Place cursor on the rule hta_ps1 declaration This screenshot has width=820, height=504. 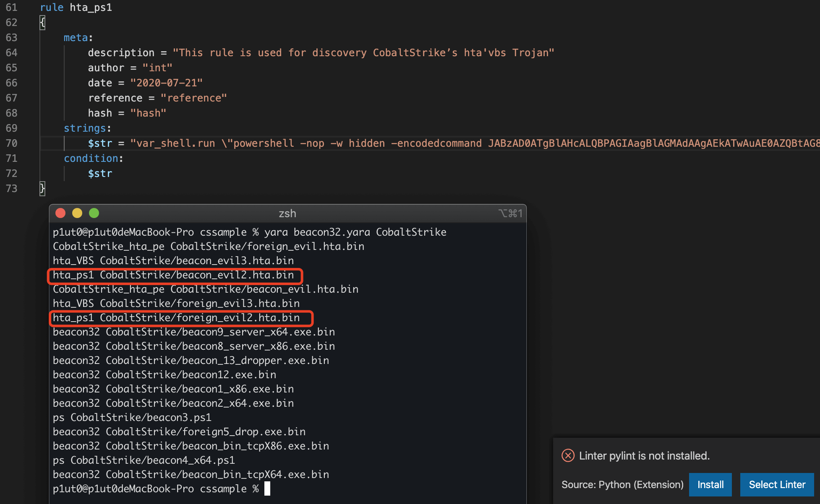pos(76,8)
